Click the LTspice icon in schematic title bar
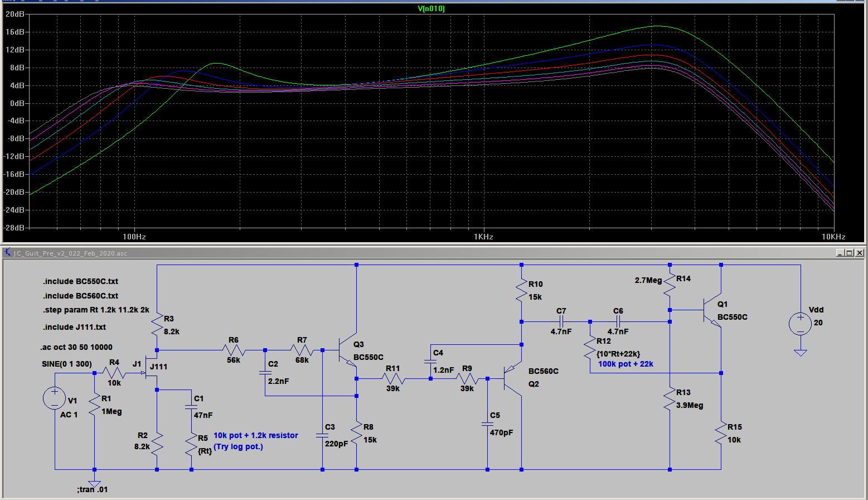868x500 pixels. point(8,253)
